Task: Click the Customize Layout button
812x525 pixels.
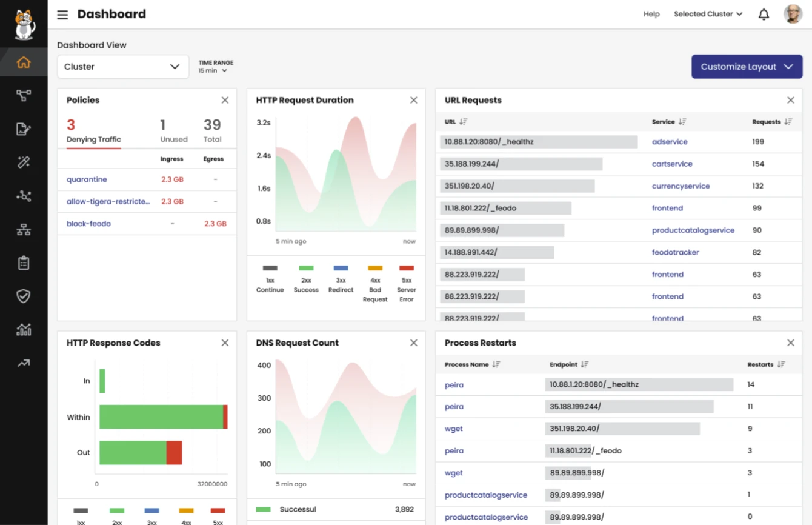Action: 747,67
